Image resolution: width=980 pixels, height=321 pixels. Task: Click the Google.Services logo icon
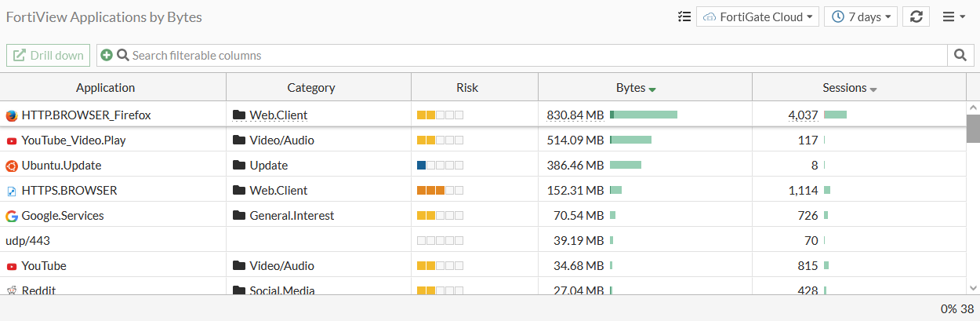point(12,216)
